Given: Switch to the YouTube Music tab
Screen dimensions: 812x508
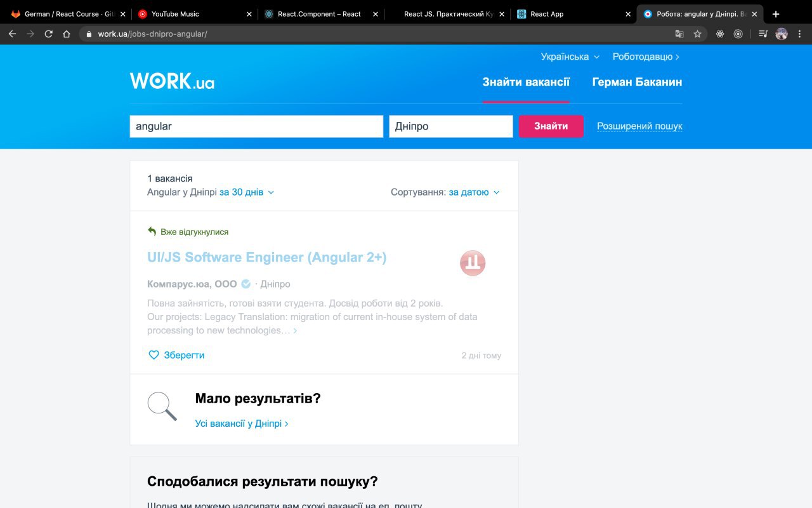Looking at the screenshot, I should (193, 14).
